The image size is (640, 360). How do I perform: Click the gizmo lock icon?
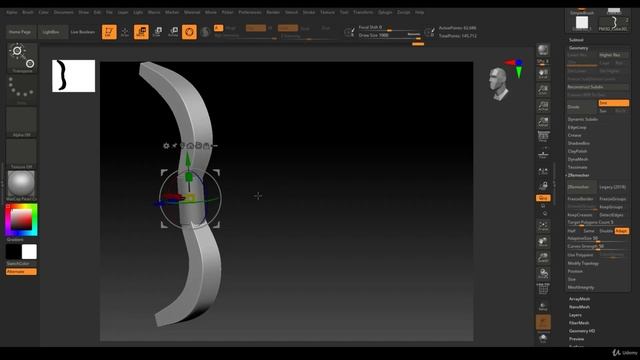[206, 146]
